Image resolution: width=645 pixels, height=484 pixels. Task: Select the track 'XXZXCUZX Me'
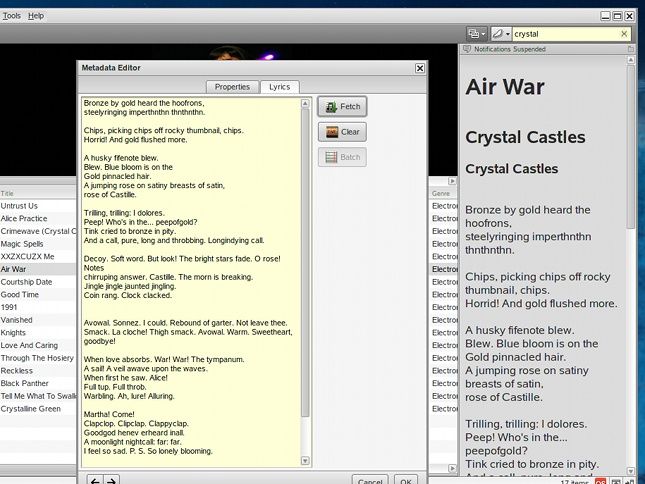38,257
